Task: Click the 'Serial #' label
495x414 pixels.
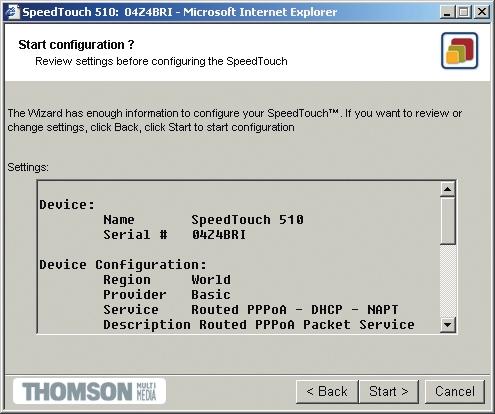Action: point(135,235)
